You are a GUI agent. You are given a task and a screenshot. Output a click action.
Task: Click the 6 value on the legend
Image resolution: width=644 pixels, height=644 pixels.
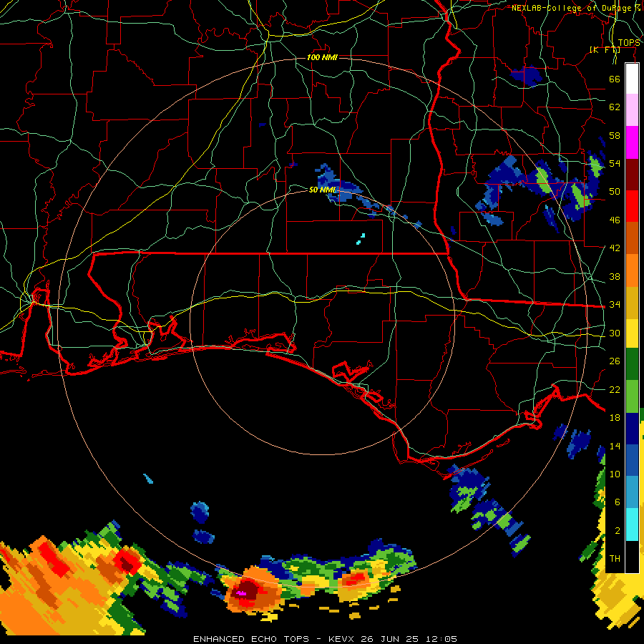point(618,502)
